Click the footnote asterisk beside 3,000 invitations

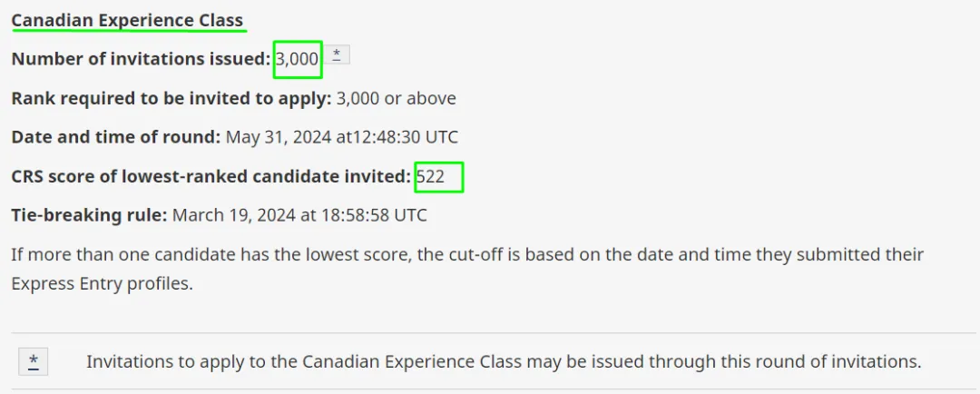click(x=336, y=55)
